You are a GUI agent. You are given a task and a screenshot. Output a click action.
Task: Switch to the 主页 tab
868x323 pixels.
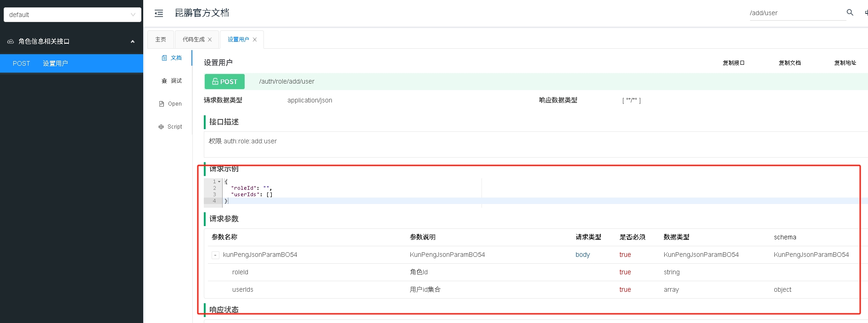tap(161, 40)
